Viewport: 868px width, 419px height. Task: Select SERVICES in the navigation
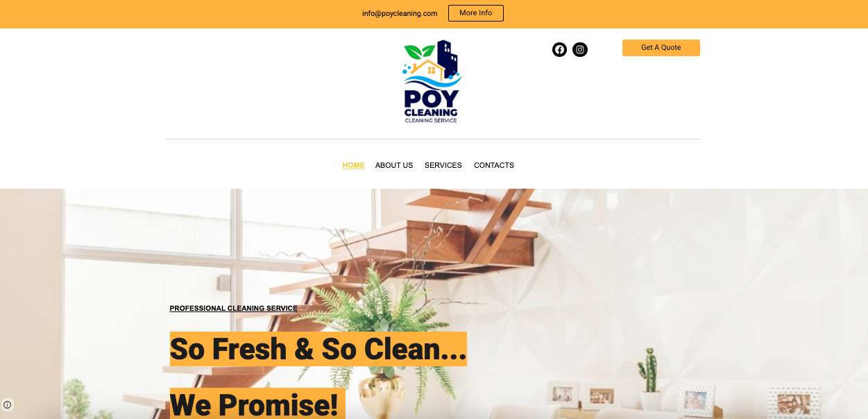click(x=443, y=165)
